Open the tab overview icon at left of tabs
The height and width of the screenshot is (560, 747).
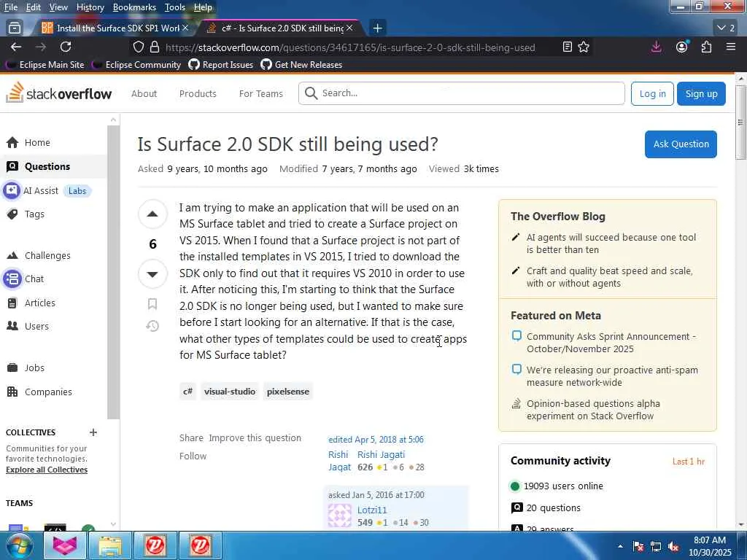[x=15, y=28]
